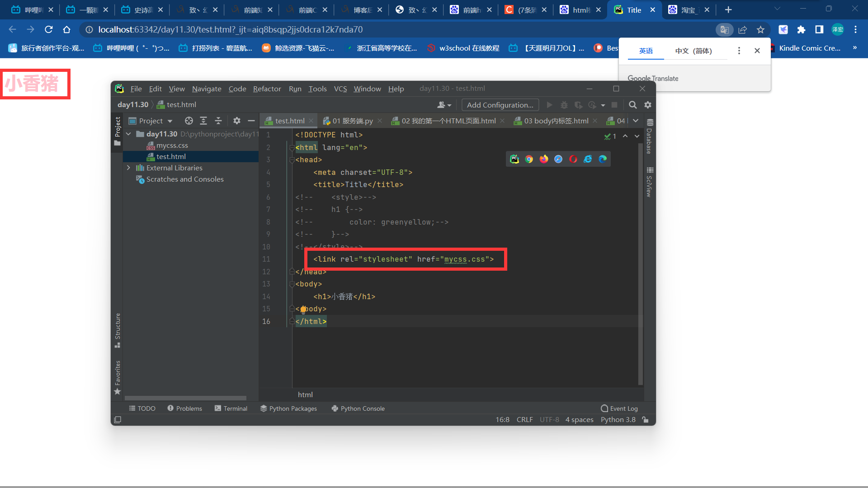Click the Debug bug icon
This screenshot has height=488, width=868.
coord(564,105)
